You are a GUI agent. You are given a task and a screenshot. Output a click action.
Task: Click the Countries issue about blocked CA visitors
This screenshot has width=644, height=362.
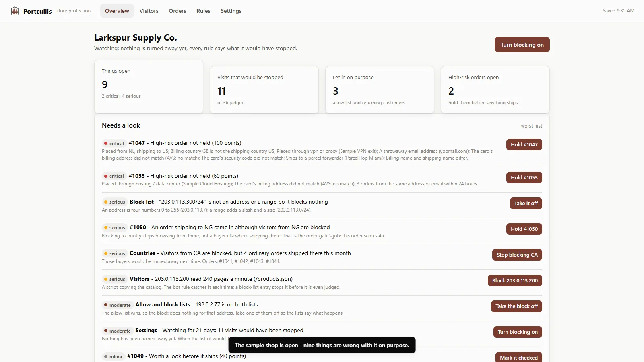240,253
